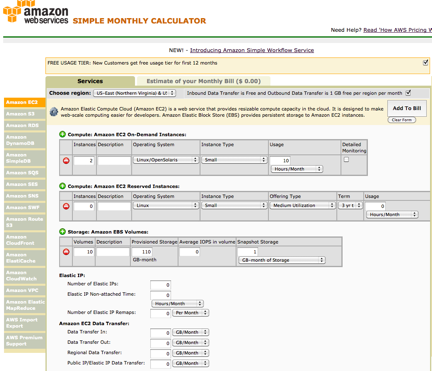Select Amazon SWF in the sidebar

[x=25, y=208]
